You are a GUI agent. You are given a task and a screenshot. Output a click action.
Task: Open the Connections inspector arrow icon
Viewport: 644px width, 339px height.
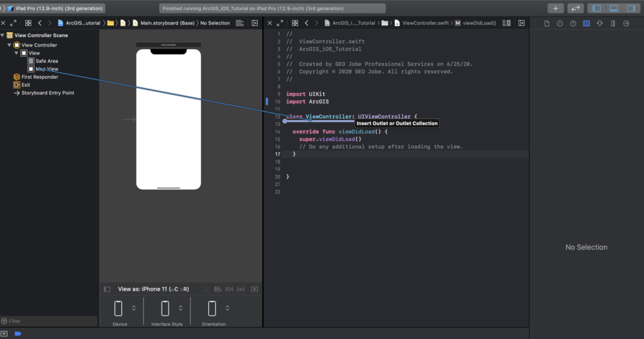[626, 23]
